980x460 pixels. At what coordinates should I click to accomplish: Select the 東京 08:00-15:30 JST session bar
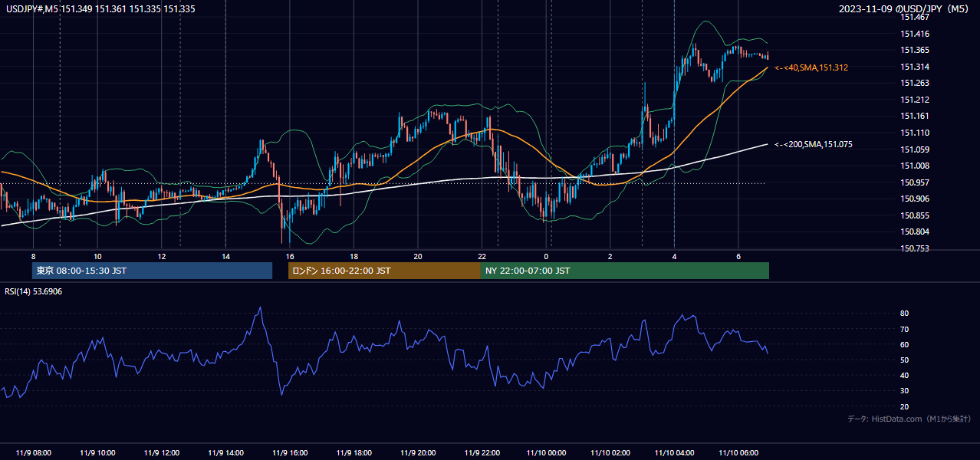pyautogui.click(x=153, y=271)
